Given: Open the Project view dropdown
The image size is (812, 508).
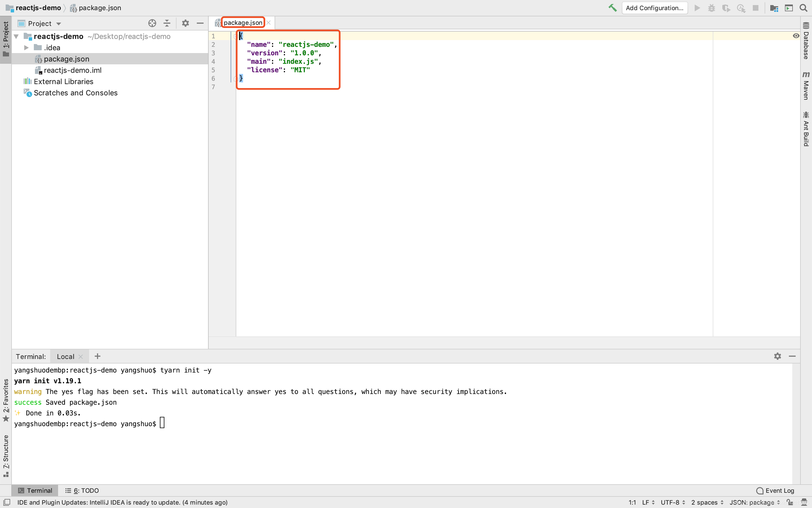Looking at the screenshot, I should (39, 23).
